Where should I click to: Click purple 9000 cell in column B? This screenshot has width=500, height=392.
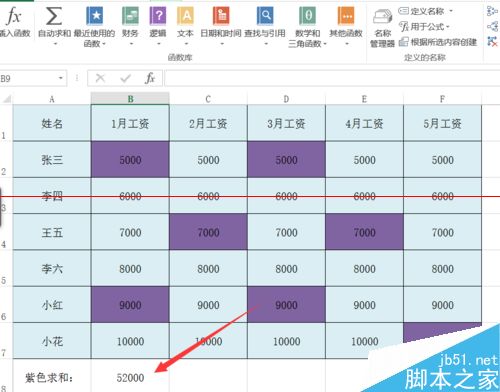tap(130, 304)
